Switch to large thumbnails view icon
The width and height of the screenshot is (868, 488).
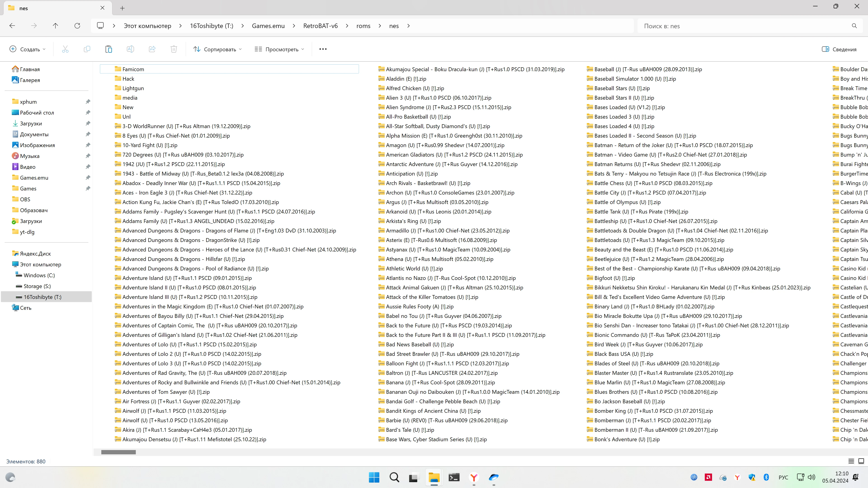point(861,461)
